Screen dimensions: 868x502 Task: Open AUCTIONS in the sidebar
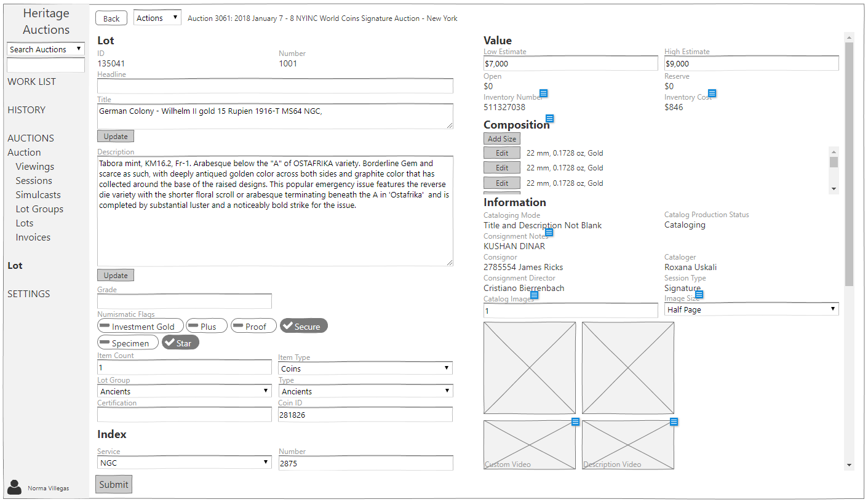tap(31, 138)
